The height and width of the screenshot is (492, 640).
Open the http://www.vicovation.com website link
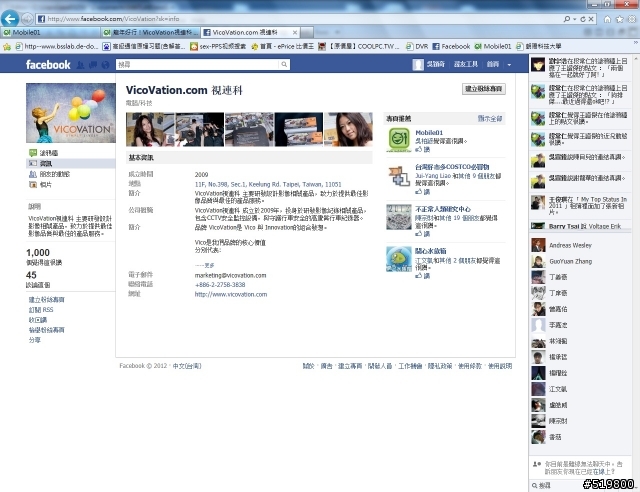pos(231,294)
